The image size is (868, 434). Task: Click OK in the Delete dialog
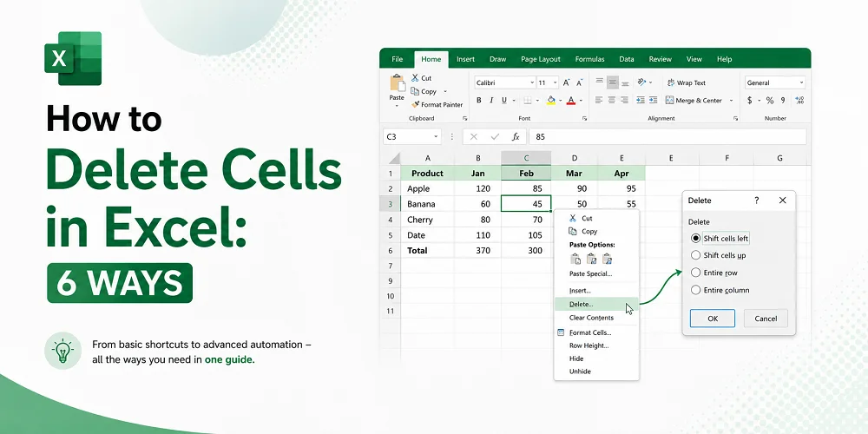(x=713, y=319)
